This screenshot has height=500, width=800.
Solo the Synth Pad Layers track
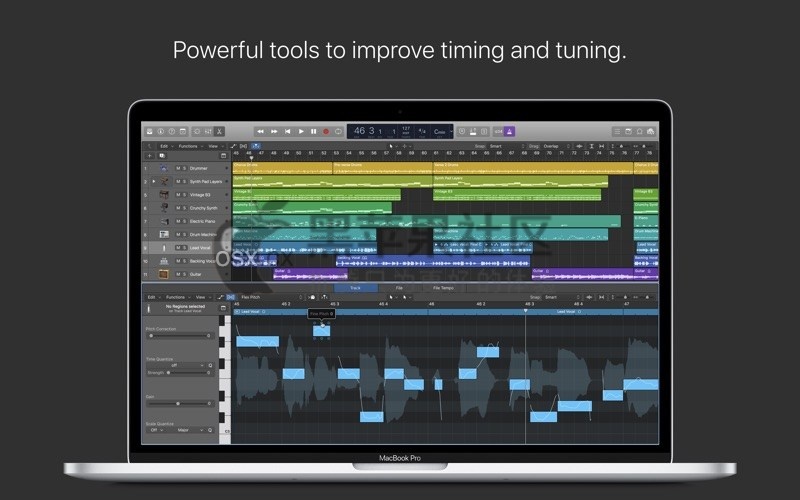(x=184, y=182)
